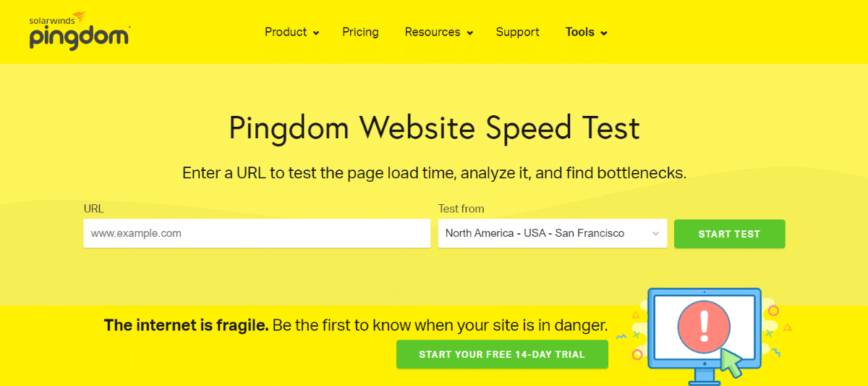Click the Test from dropdown arrow
Screen dimensions: 868x386
click(655, 234)
